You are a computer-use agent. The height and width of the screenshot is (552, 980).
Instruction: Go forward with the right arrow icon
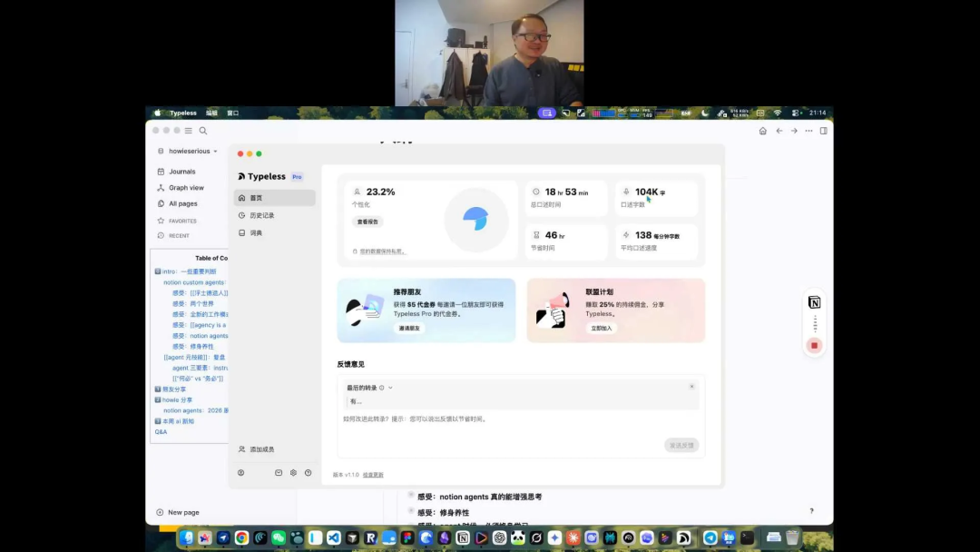[x=794, y=131]
